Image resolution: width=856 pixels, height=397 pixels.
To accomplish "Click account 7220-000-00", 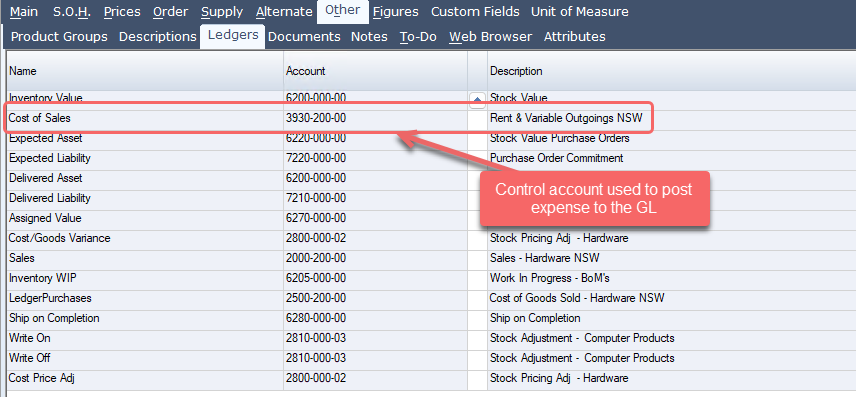I will (316, 158).
